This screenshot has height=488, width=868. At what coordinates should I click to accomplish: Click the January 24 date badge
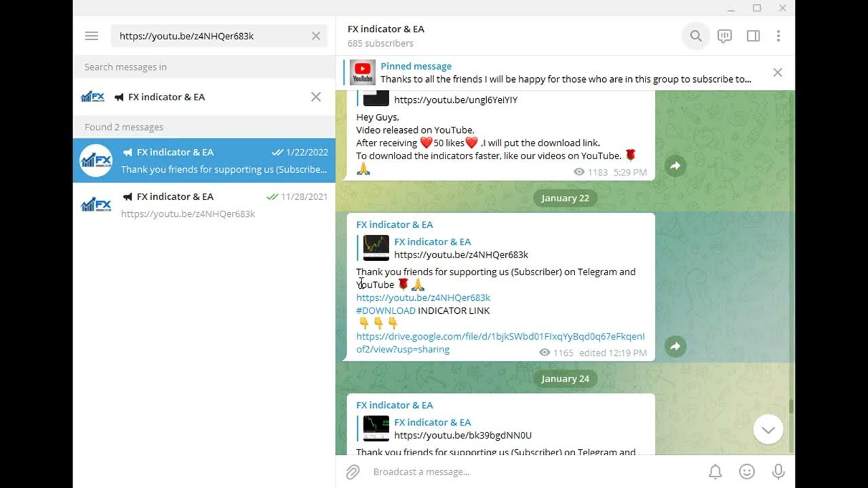click(x=565, y=379)
